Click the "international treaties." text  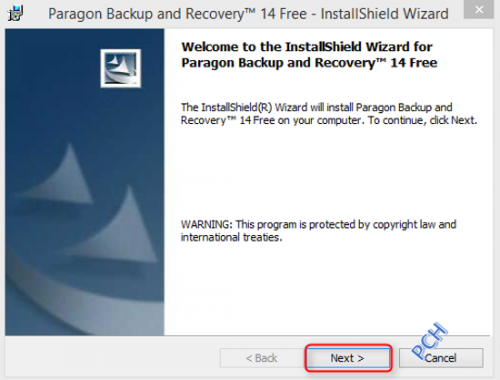tap(231, 237)
